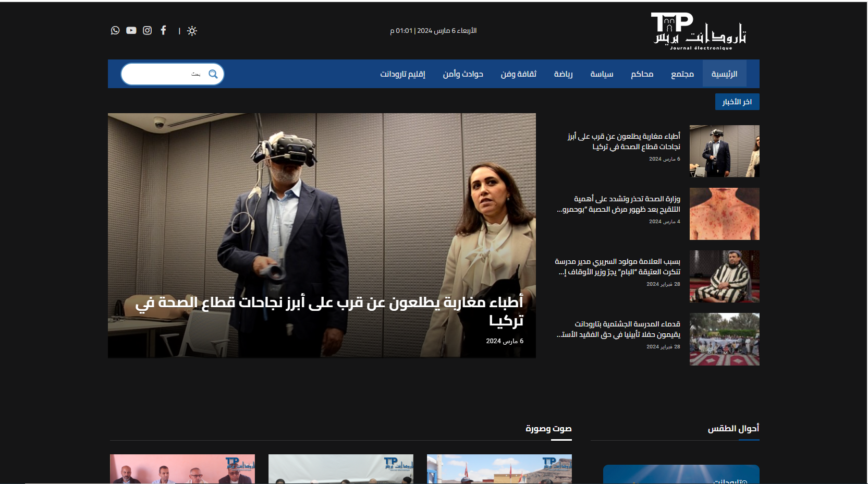Toggle light/dark mode sun icon
The width and height of the screenshot is (868, 484).
pyautogui.click(x=192, y=31)
